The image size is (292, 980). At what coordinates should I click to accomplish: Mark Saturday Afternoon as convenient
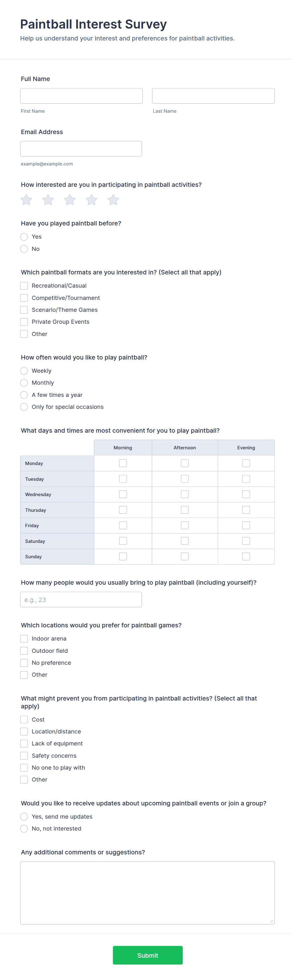185,541
